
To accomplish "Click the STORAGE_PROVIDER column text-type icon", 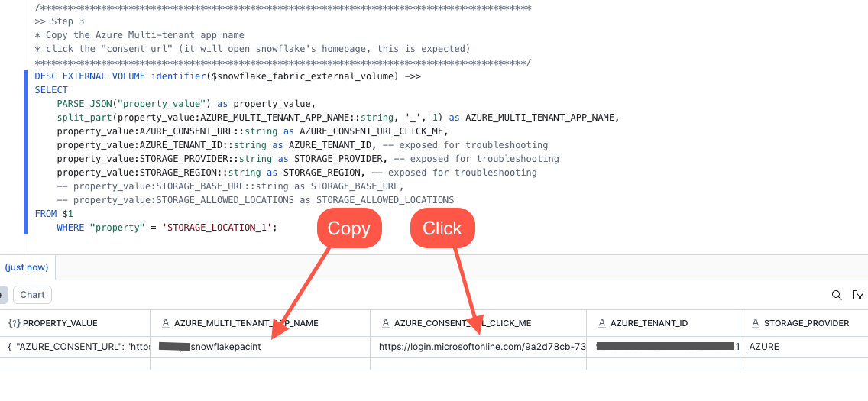I will click(x=755, y=323).
